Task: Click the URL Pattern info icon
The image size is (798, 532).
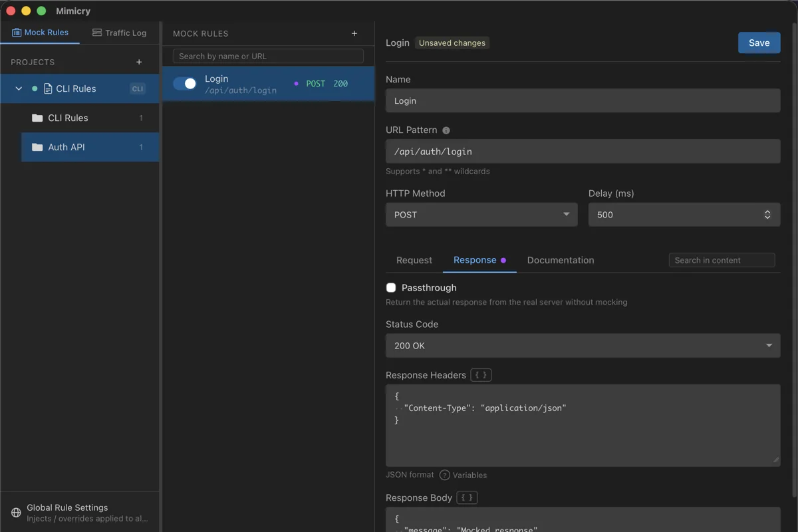Action: tap(446, 130)
